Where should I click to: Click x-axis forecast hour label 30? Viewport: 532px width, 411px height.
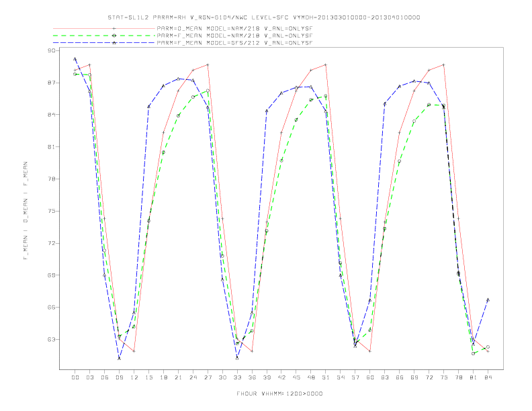pos(222,377)
